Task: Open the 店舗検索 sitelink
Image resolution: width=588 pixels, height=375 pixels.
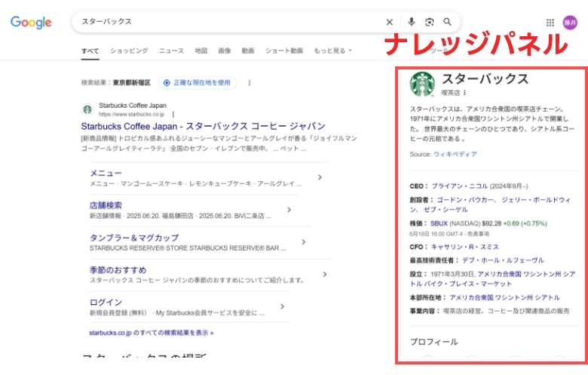Action: point(106,205)
